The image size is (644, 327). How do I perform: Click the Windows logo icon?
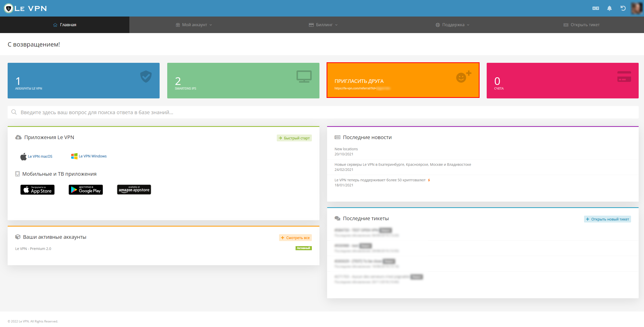click(74, 156)
